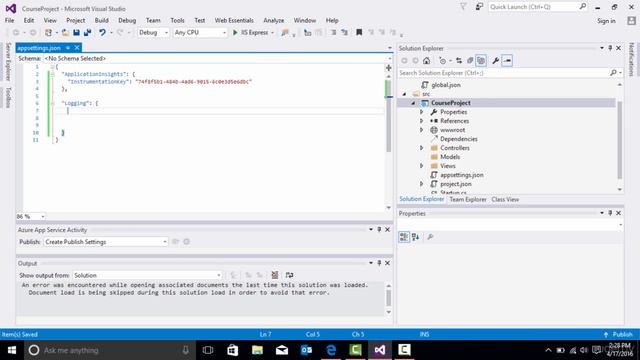This screenshot has width=640, height=360.
Task: Click the Pending Changes Filter icon
Action: [x=443, y=61]
